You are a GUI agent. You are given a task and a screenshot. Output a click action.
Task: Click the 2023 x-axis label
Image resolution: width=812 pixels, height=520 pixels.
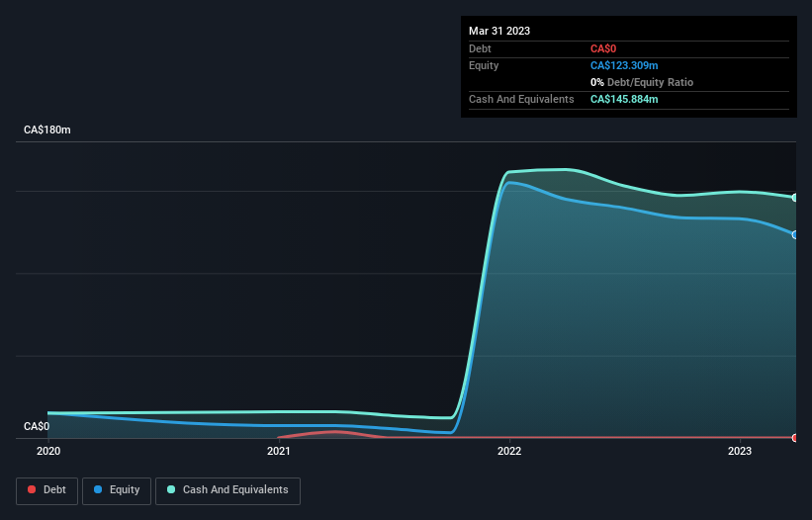740,451
